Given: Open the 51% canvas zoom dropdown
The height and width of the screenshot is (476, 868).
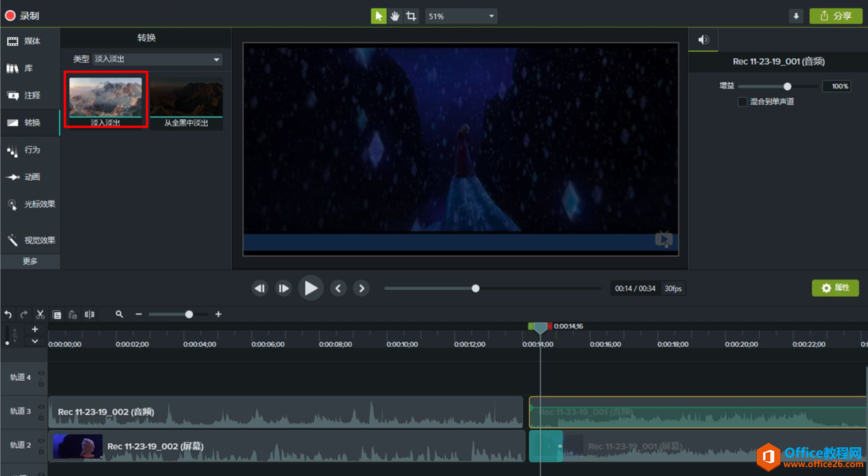Looking at the screenshot, I should click(x=461, y=16).
